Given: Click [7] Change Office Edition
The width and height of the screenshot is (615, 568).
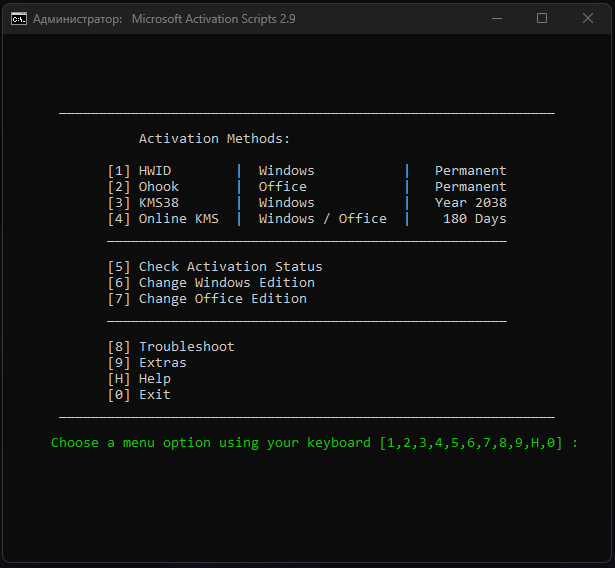Looking at the screenshot, I should (x=207, y=299).
